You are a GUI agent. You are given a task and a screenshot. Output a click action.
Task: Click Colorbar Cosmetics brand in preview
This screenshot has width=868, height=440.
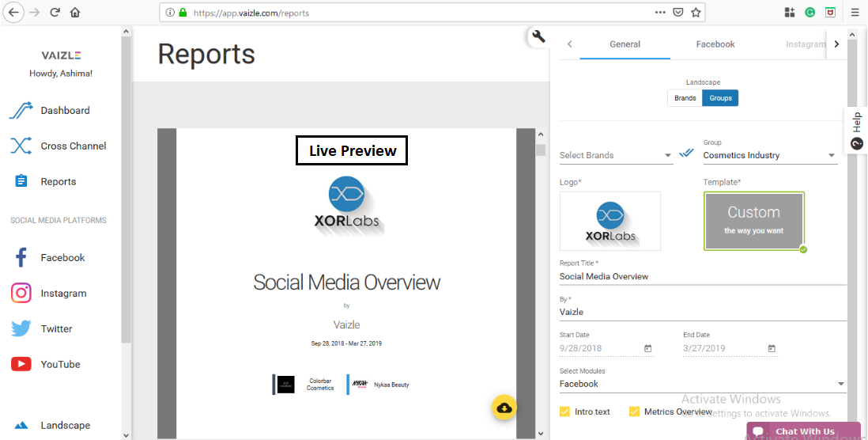coord(304,384)
